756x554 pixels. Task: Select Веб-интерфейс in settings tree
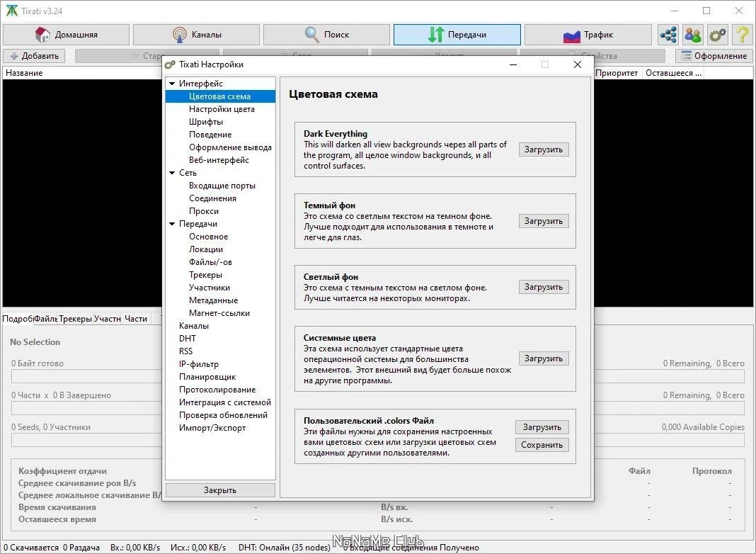[220, 160]
